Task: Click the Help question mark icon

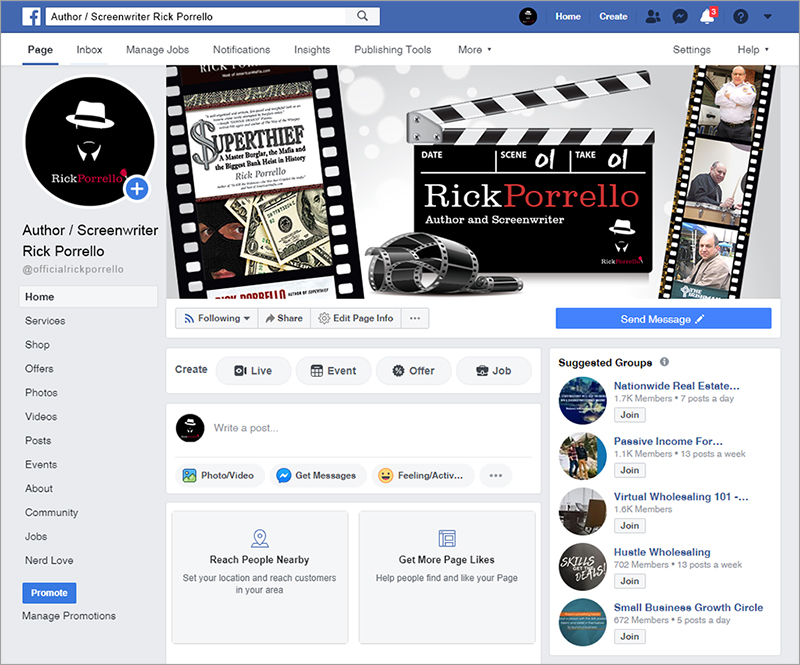Action: click(x=740, y=17)
